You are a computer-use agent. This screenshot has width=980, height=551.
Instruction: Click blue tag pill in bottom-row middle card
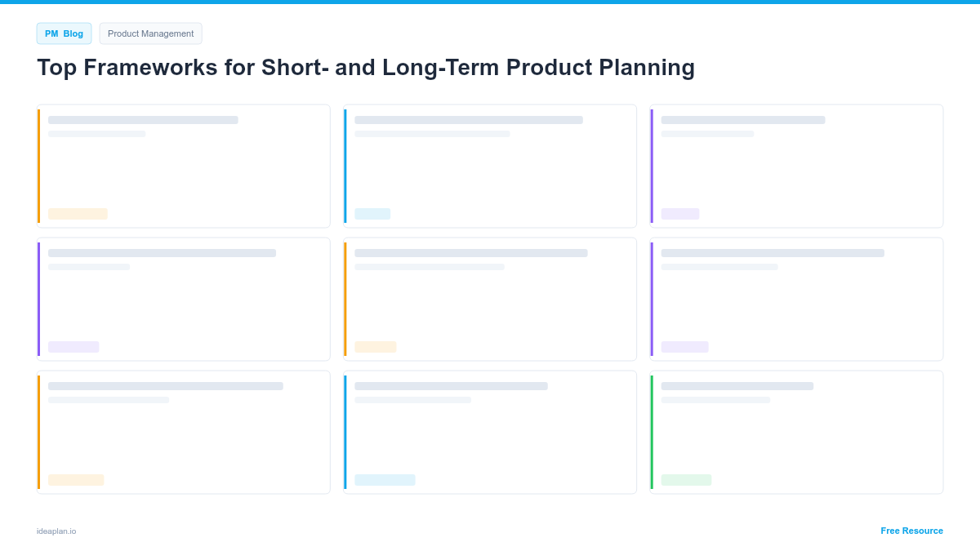click(x=385, y=480)
